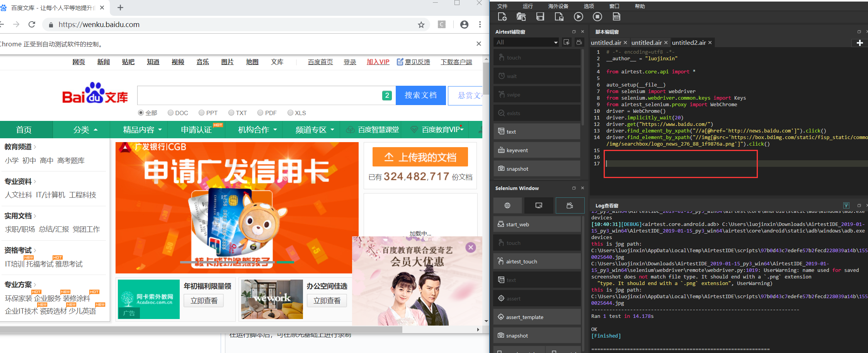Select the XLS file type radio

290,113
